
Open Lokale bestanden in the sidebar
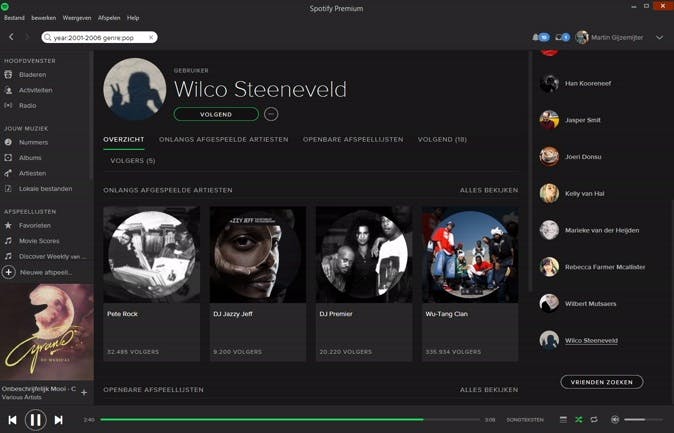click(45, 189)
